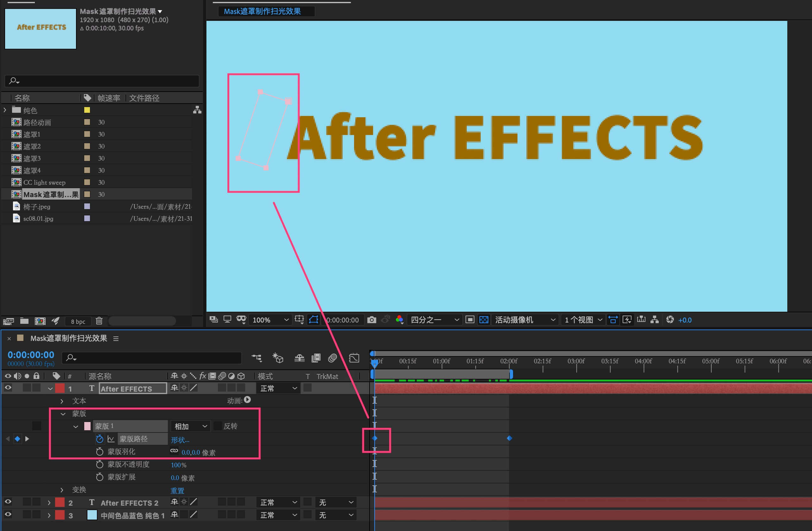Delete selected item with trash icon
812x531 pixels.
[x=99, y=321]
